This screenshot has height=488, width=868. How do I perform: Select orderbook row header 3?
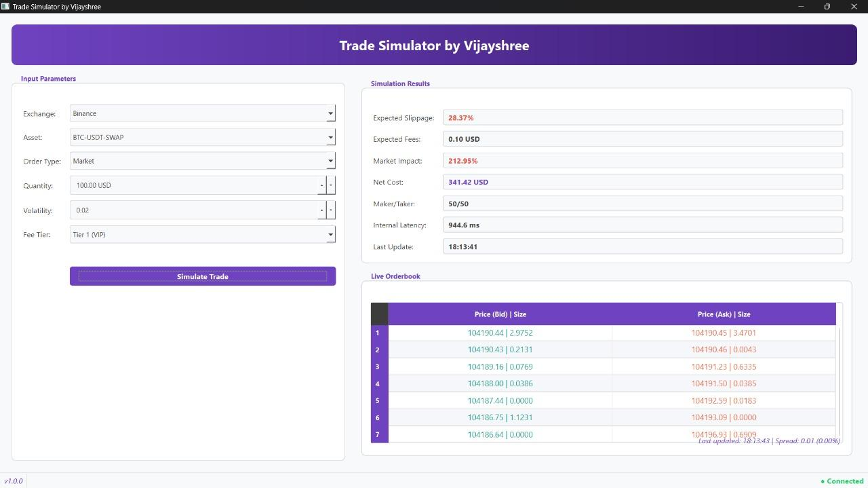pyautogui.click(x=379, y=367)
